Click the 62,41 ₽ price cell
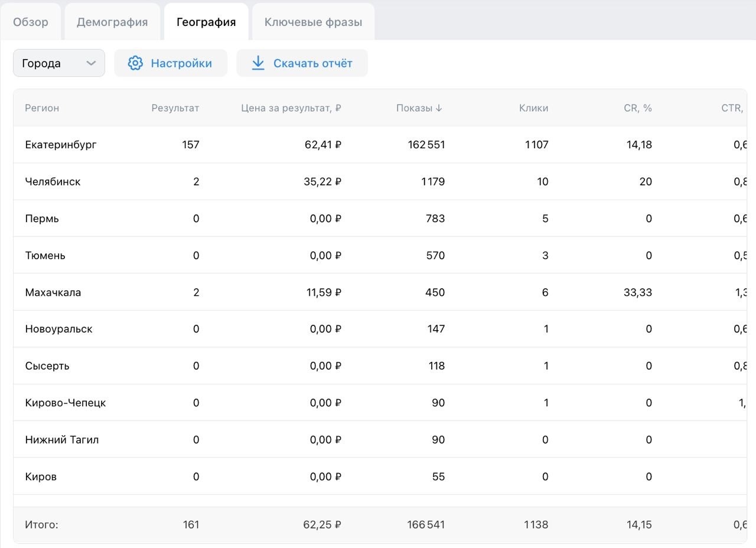This screenshot has width=756, height=548. coord(323,145)
